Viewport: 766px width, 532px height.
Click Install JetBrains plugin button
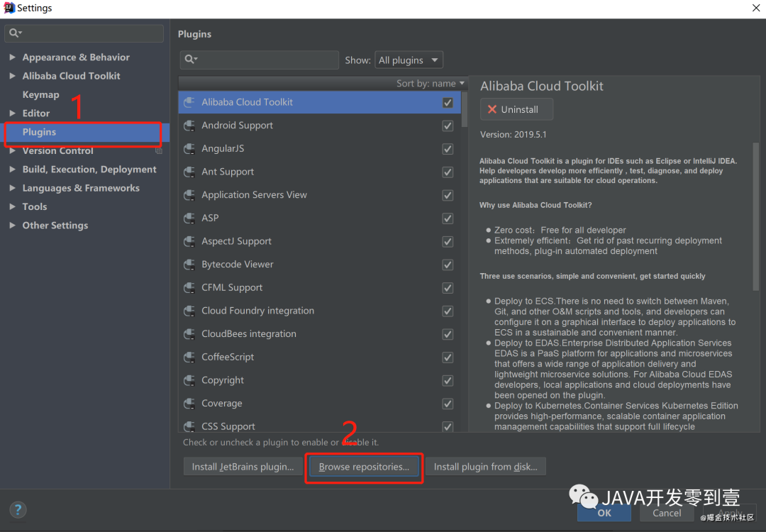(243, 467)
